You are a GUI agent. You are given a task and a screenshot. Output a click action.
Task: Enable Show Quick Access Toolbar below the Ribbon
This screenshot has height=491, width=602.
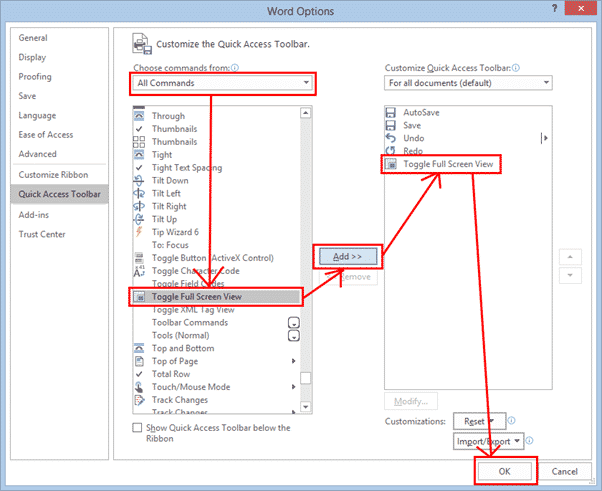click(138, 427)
